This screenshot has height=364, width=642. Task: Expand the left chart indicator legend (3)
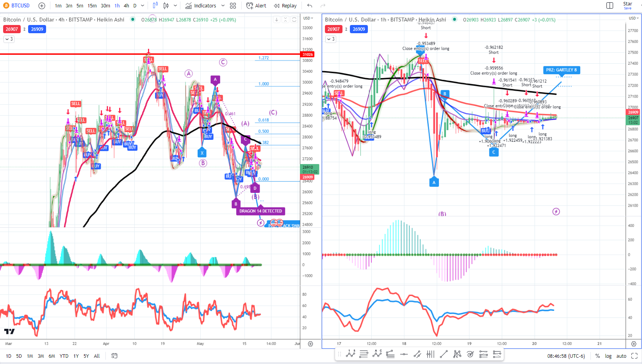(x=9, y=39)
